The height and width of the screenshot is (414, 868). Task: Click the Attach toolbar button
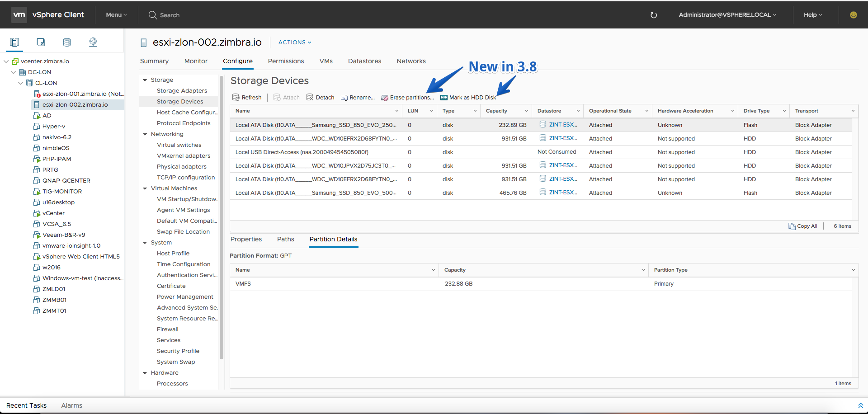point(287,98)
